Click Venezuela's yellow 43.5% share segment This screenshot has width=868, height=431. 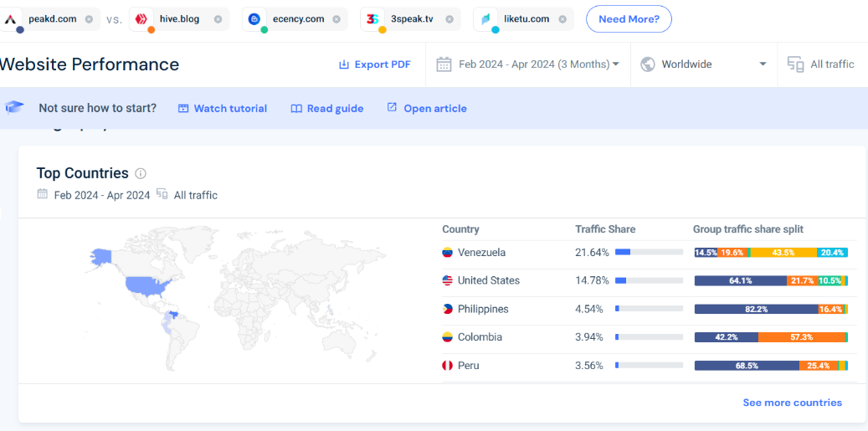783,252
